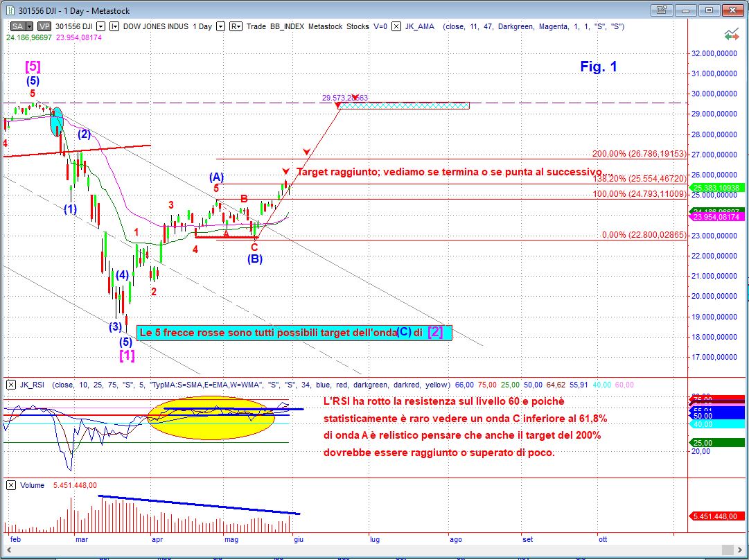
Task: Click the JK_RSI parameter list text
Action: pyautogui.click(x=251, y=385)
